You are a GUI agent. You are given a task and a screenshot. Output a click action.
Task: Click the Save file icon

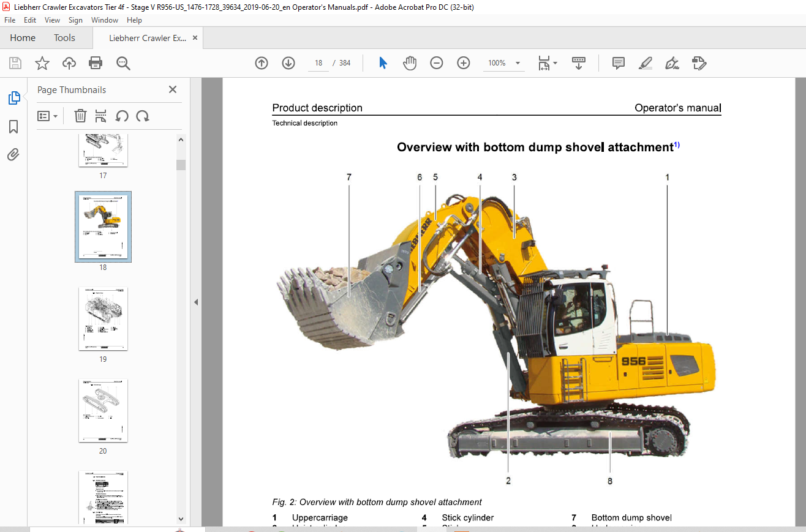15,63
